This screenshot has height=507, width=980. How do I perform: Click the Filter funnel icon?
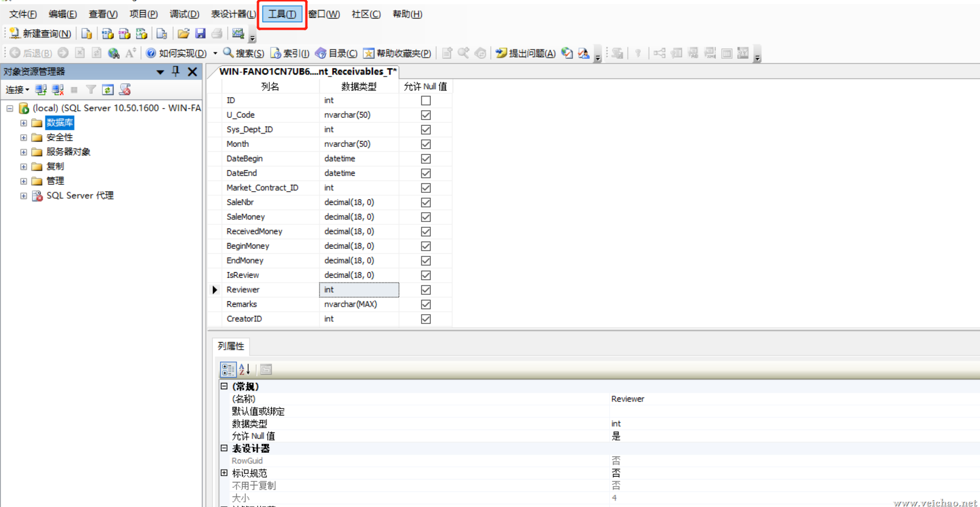(x=91, y=90)
